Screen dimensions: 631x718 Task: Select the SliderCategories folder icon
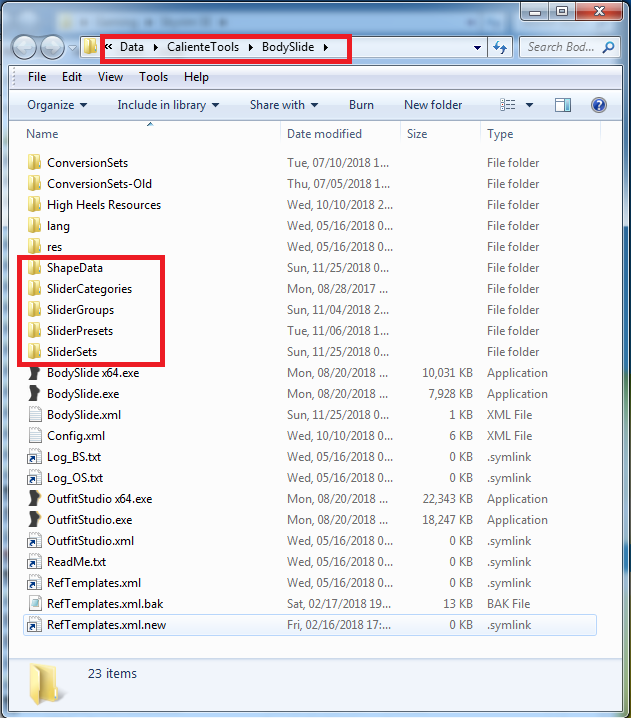pos(34,288)
